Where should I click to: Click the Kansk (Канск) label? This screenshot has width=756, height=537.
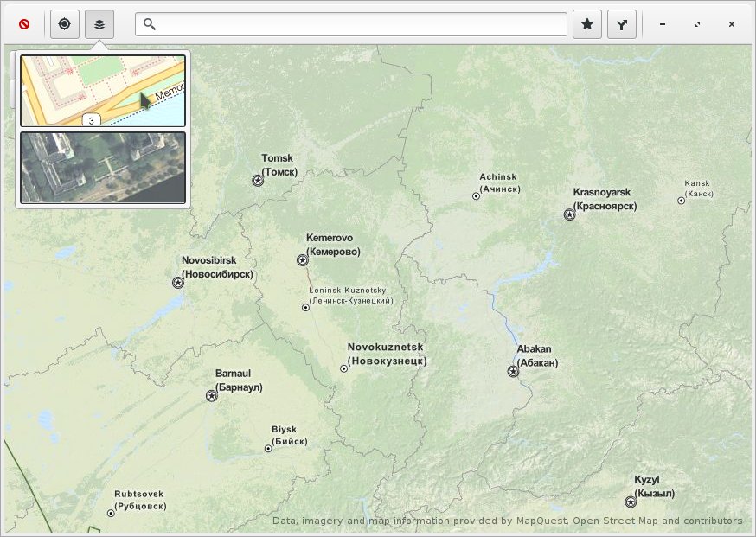pyautogui.click(x=699, y=189)
